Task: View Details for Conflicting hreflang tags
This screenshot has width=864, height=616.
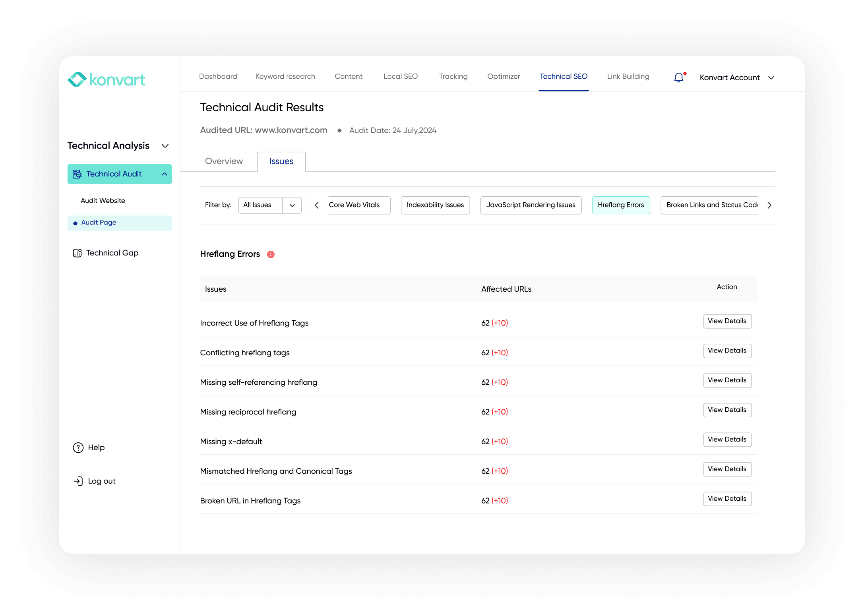Action: click(727, 351)
